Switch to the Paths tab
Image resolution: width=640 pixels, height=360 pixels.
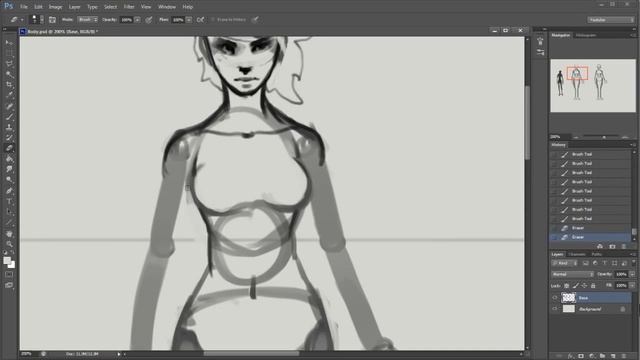pos(596,254)
